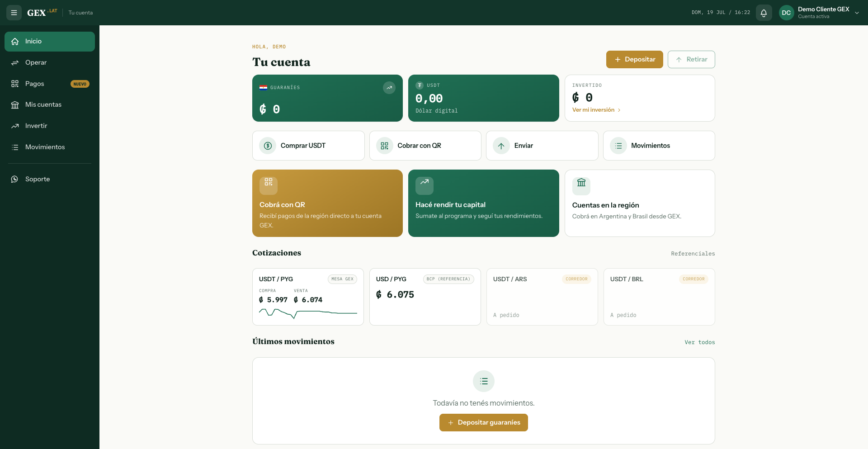Toggle the hamburger sidebar menu
868x449 pixels.
tap(14, 13)
